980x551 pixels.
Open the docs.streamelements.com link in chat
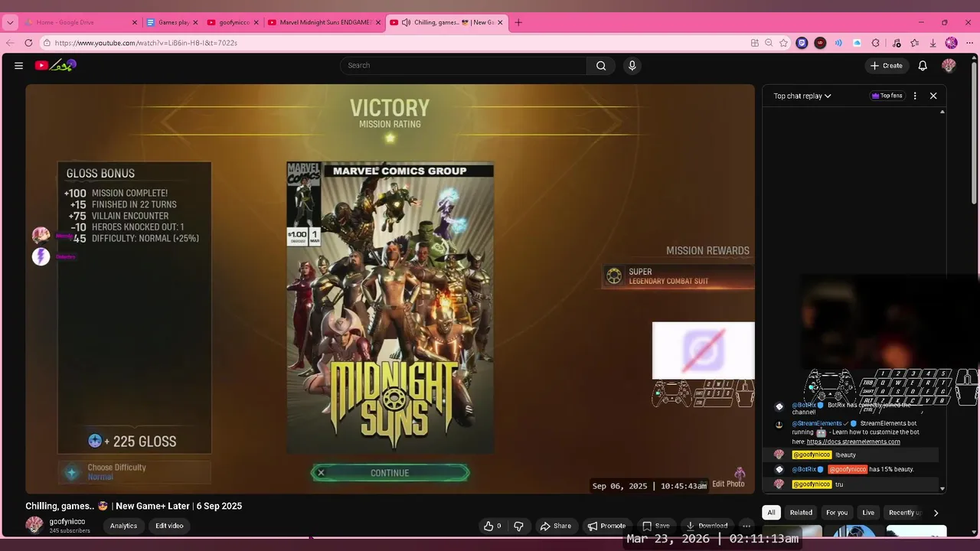(x=853, y=442)
